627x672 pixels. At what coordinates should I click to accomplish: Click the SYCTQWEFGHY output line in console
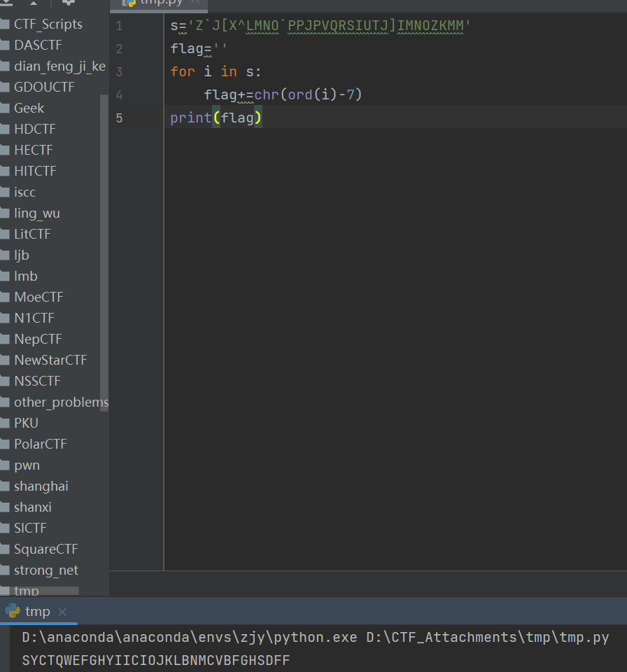(x=155, y=660)
